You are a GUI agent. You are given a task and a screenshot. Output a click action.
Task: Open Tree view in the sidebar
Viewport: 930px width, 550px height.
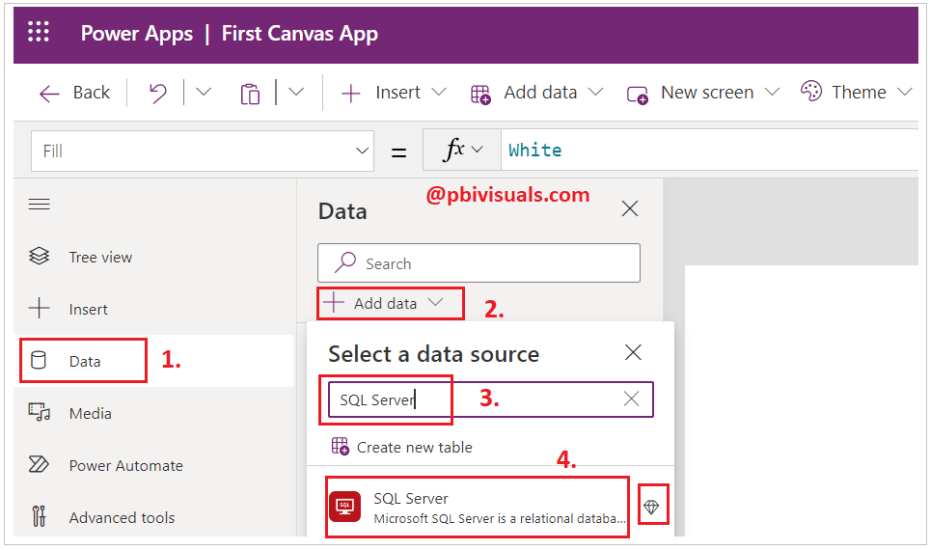tap(101, 257)
